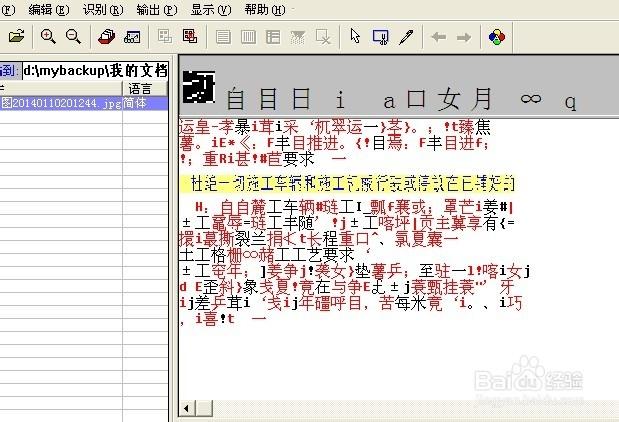Open the 输出 (Output) menu
This screenshot has height=422, width=619.
[155, 10]
